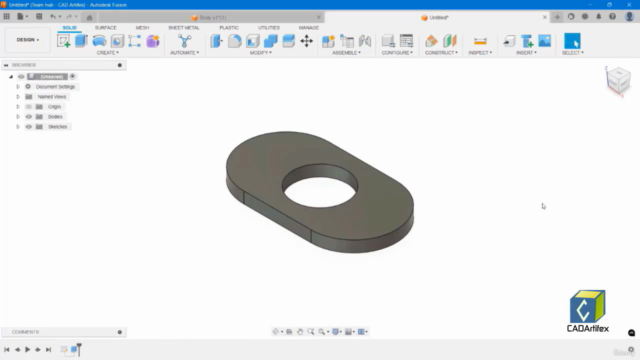The height and width of the screenshot is (360, 640).
Task: Select the Joint tool icon
Action: click(x=365, y=41)
